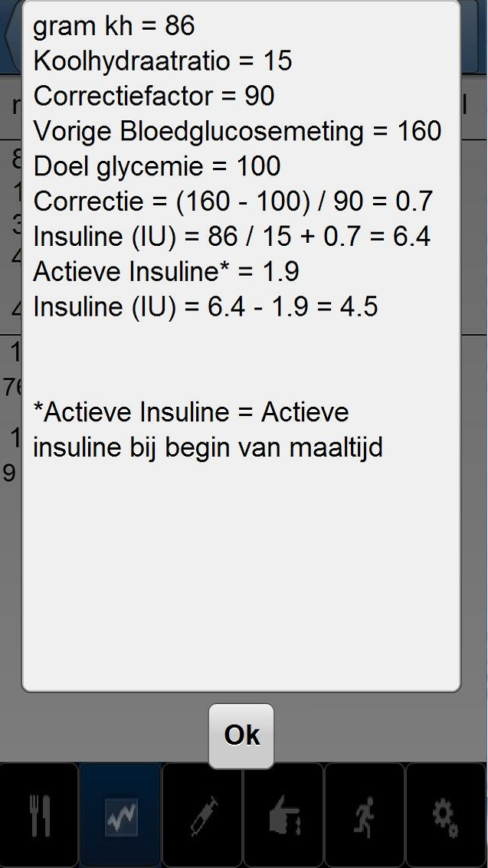The image size is (488, 868).
Task: Switch to the graph chart tab
Action: click(120, 815)
